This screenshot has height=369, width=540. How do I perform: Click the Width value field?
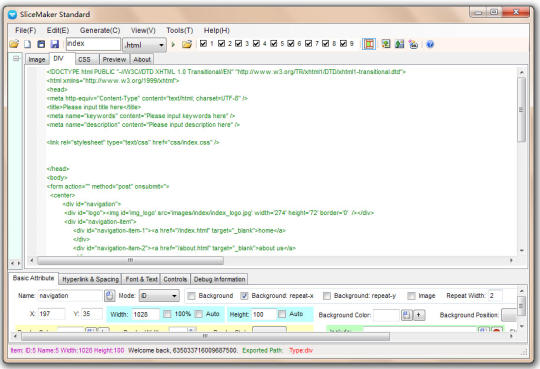pos(145,314)
